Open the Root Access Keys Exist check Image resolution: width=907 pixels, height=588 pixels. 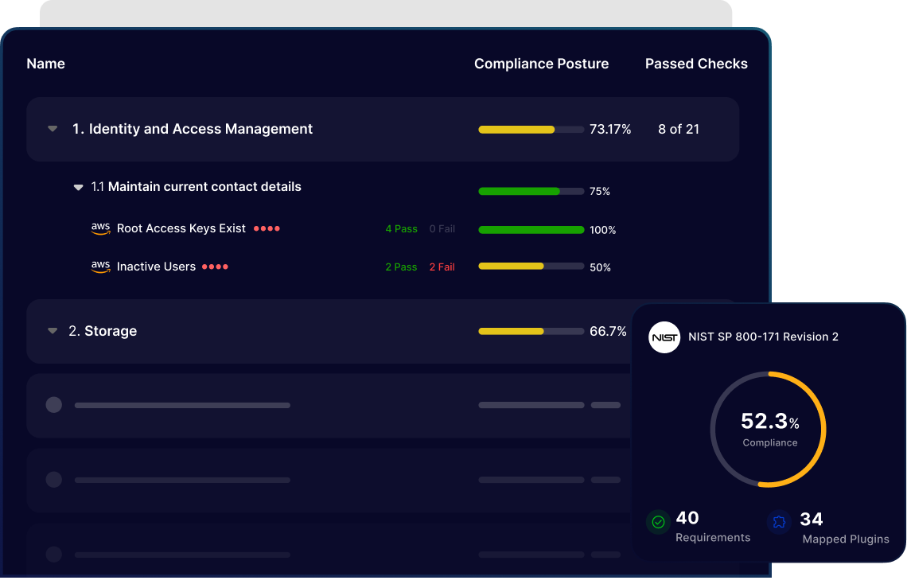point(181,228)
